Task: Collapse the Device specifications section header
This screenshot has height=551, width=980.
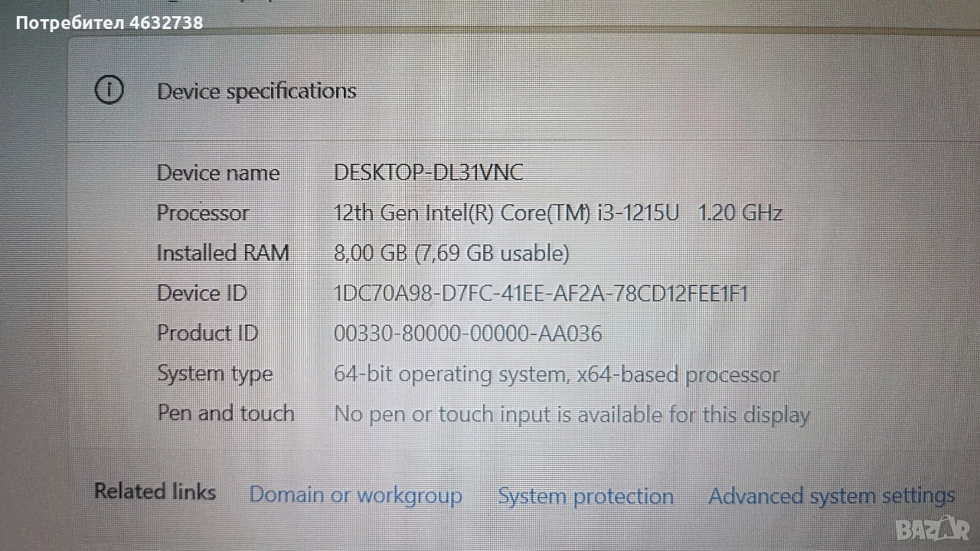Action: (256, 91)
